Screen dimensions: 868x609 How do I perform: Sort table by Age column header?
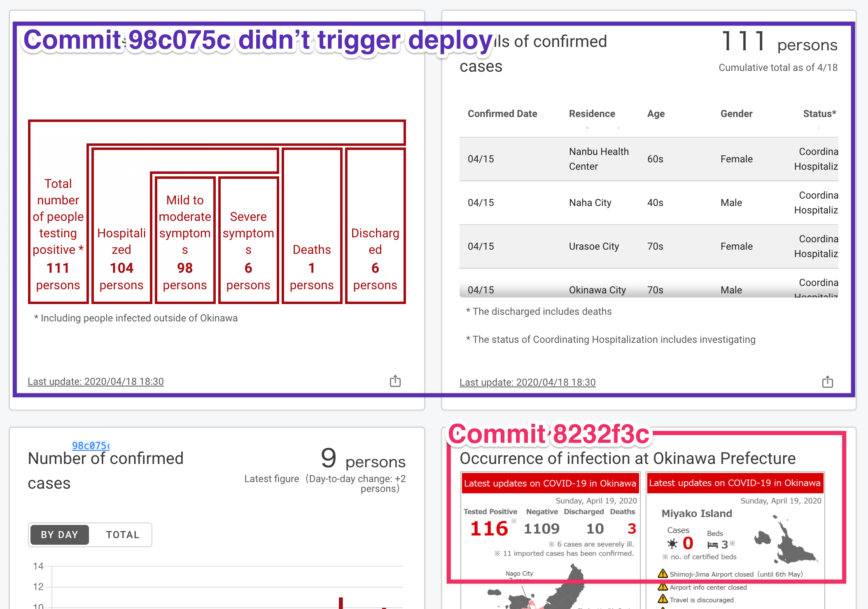point(656,114)
